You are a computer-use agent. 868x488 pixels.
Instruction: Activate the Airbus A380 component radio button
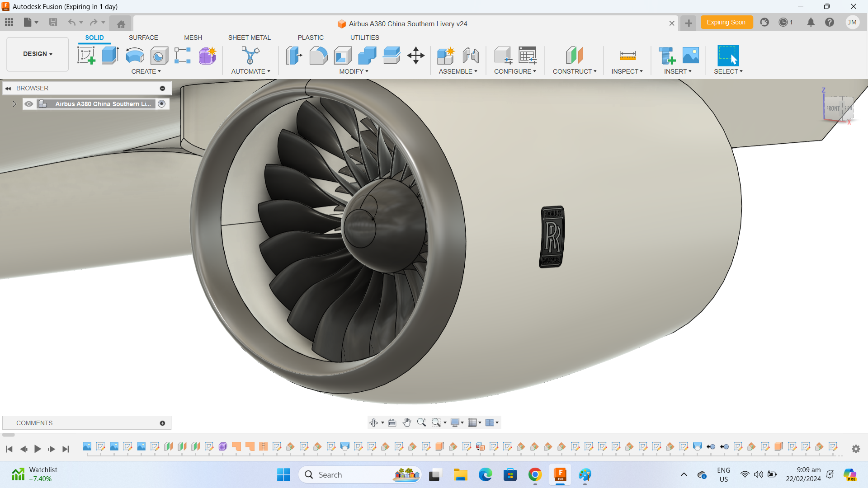click(x=162, y=104)
